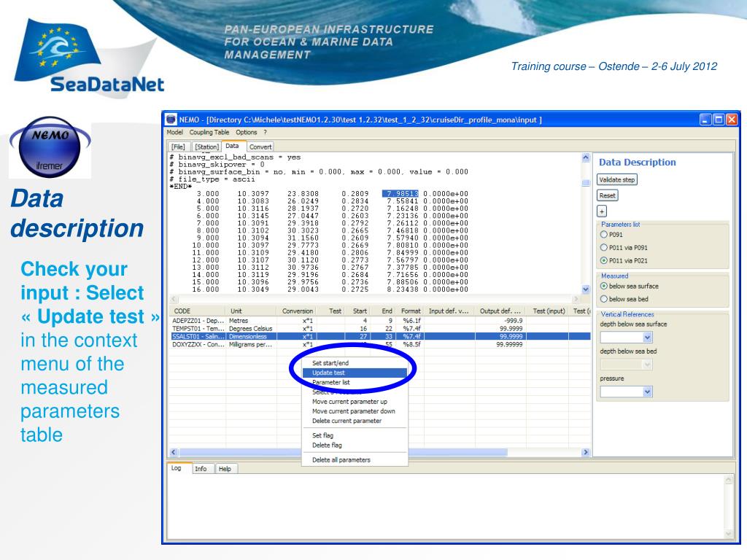Viewport: 747px width, 560px height.
Task: Open the Log tab
Action: tap(177, 468)
